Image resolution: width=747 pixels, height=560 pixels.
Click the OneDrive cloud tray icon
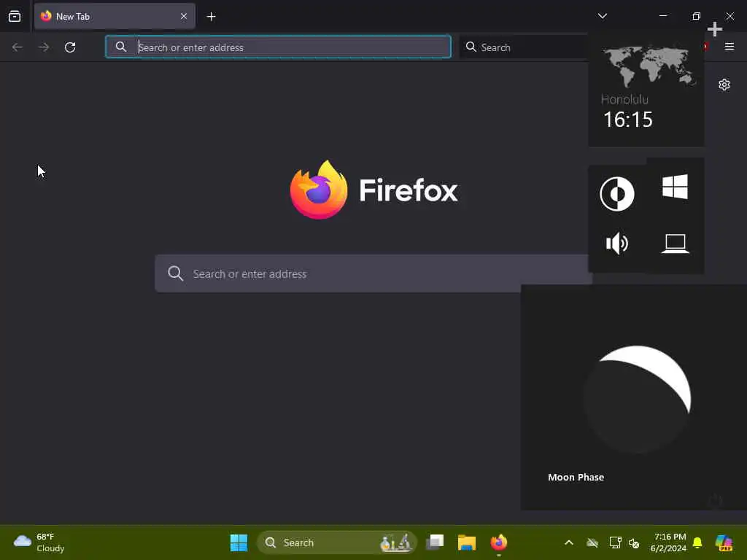coord(592,542)
